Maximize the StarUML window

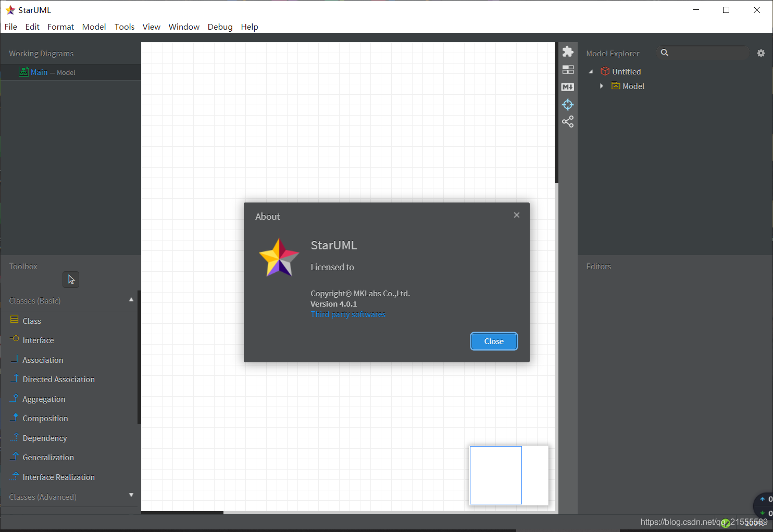tap(726, 10)
